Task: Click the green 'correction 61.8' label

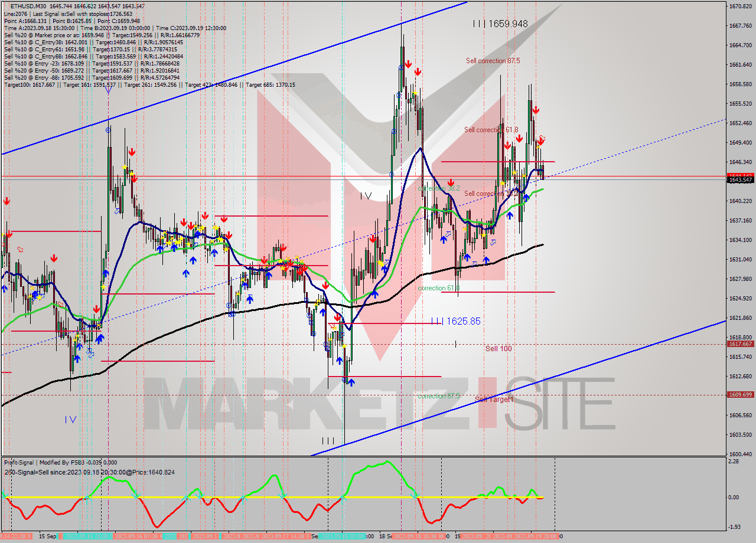Action: coord(438,288)
